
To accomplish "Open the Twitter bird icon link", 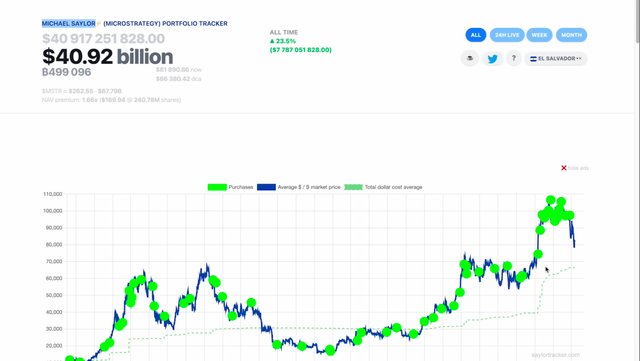I will click(x=492, y=59).
